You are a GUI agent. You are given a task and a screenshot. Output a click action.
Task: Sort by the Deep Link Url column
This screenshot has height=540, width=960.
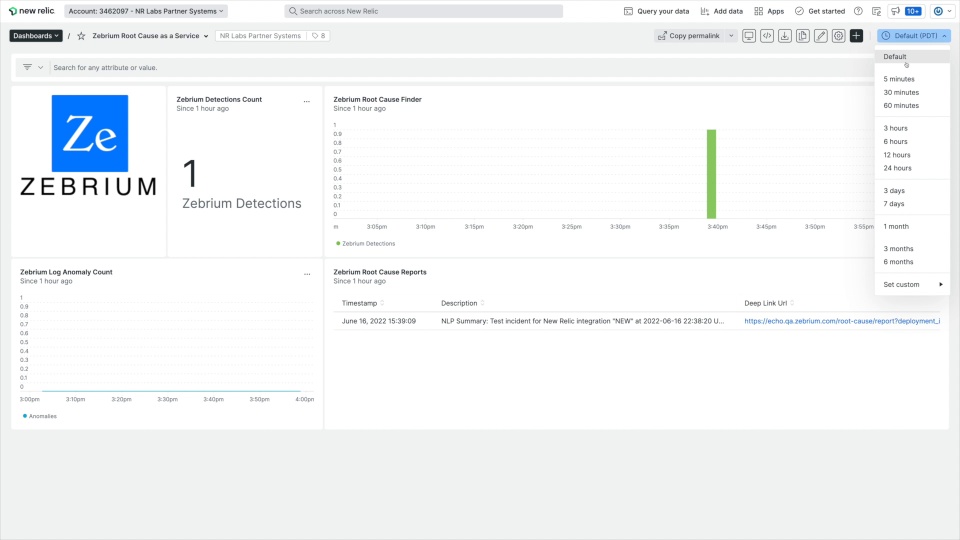[x=769, y=303]
